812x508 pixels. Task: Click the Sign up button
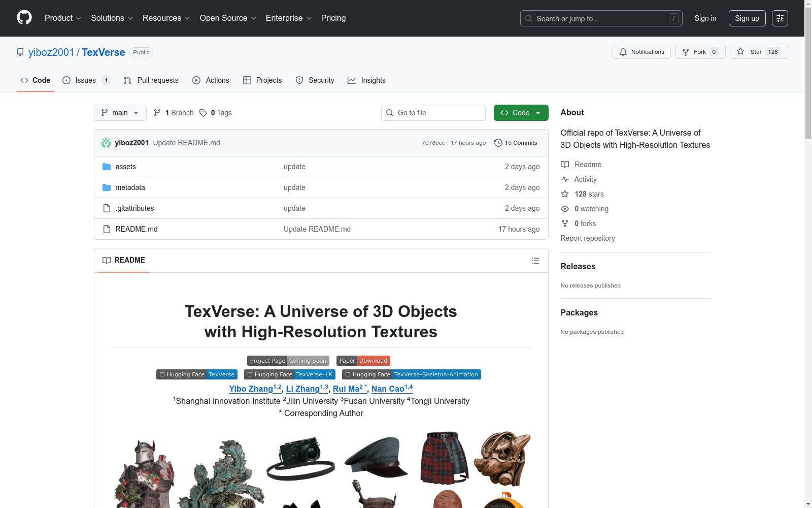[x=747, y=18]
